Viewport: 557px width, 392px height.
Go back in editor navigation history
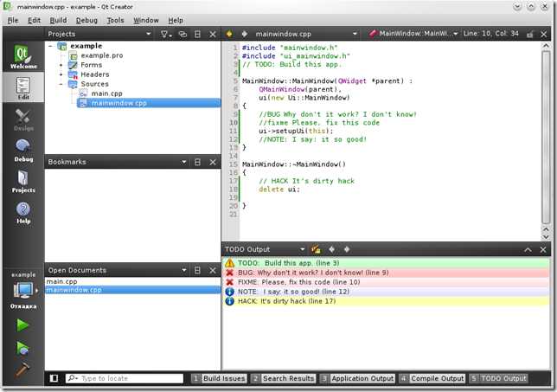click(x=229, y=34)
